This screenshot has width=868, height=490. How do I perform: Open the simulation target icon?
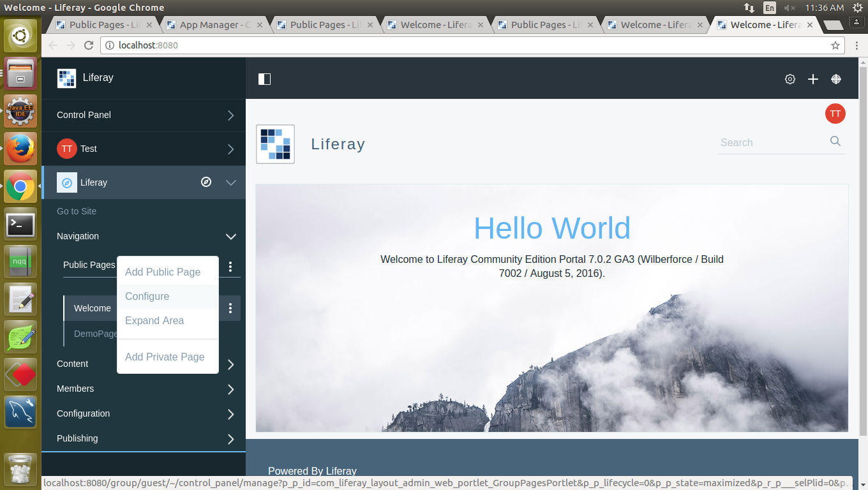tap(836, 79)
